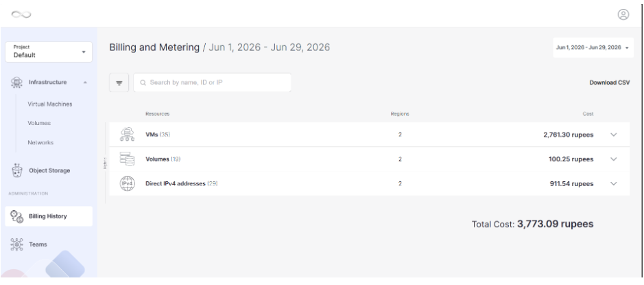The image size is (644, 285).
Task: Click the Billing History icon
Action: pyautogui.click(x=17, y=216)
